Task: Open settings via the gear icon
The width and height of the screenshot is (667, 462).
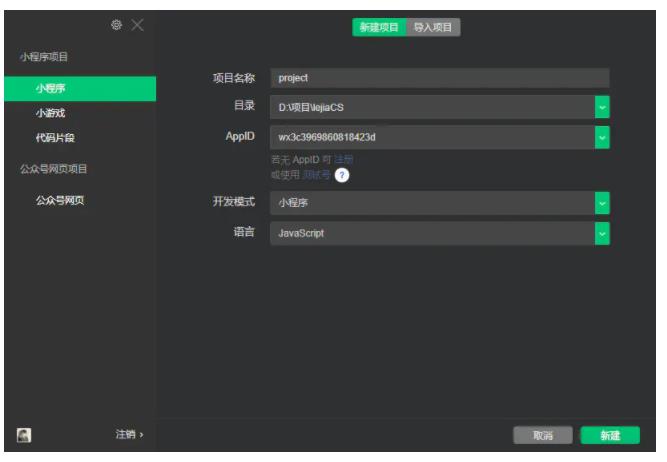Action: (117, 25)
